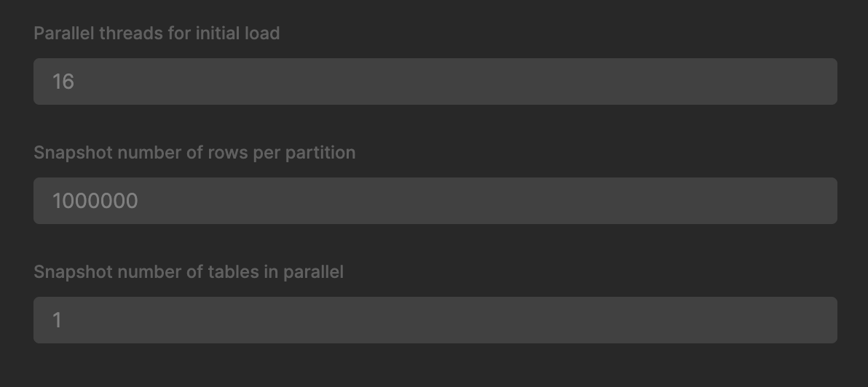Click the Parallel threads for initial load field

point(435,81)
